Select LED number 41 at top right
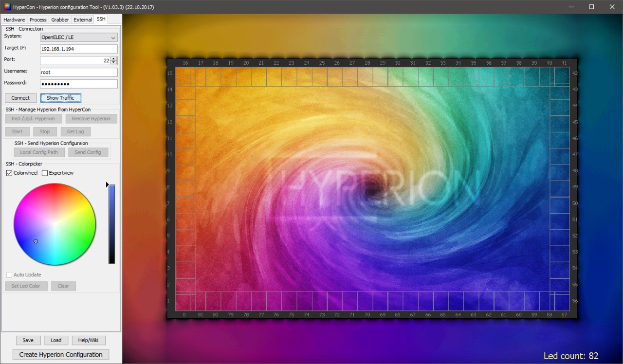 [564, 63]
